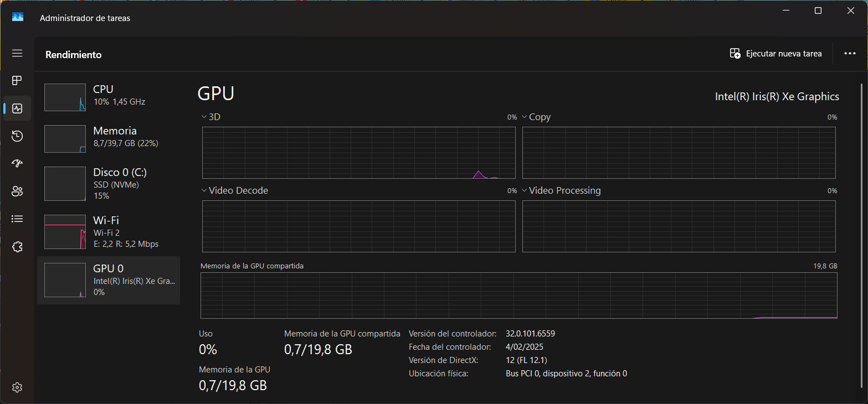Open the App history icon in sidebar
This screenshot has width=868, height=404.
click(17, 136)
